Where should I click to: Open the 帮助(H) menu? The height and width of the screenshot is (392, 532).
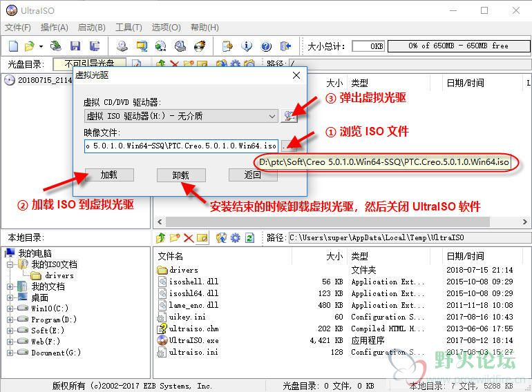click(205, 28)
